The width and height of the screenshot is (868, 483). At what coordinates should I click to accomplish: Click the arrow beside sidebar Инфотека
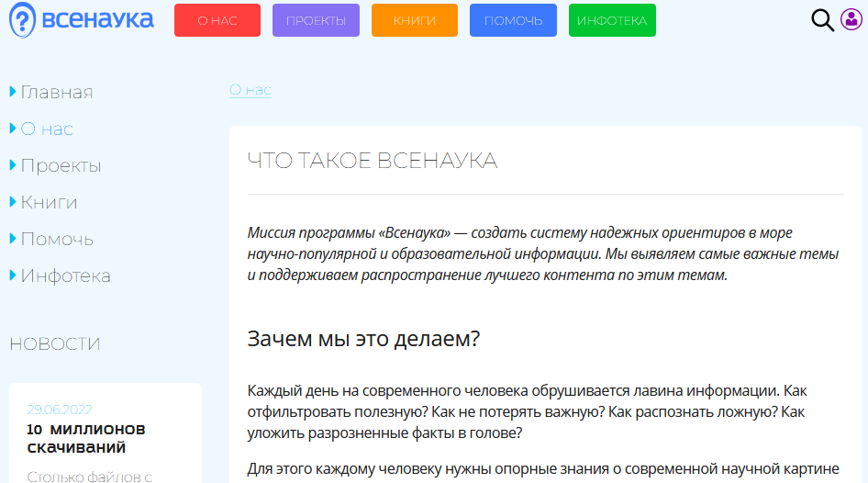pyautogui.click(x=13, y=275)
